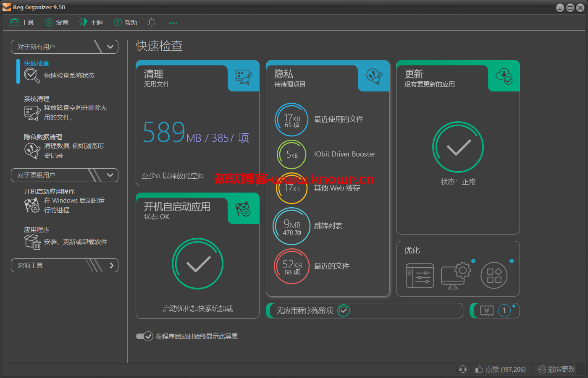
Task: Click the 启动优化加快系统加载 text
Action: [x=197, y=308]
